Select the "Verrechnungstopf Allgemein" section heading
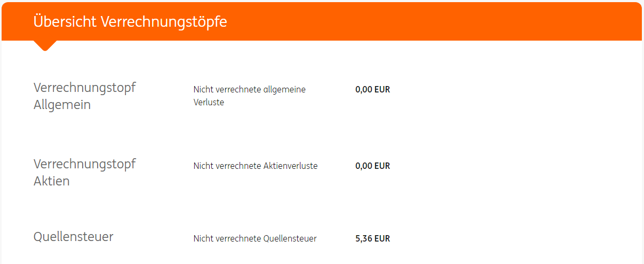This screenshot has height=264, width=644. (84, 96)
